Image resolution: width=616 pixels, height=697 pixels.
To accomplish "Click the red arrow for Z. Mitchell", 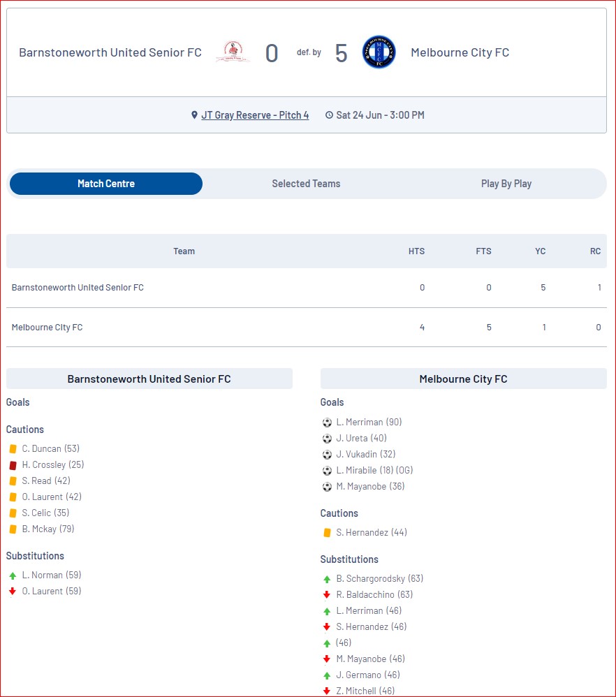I will [327, 691].
